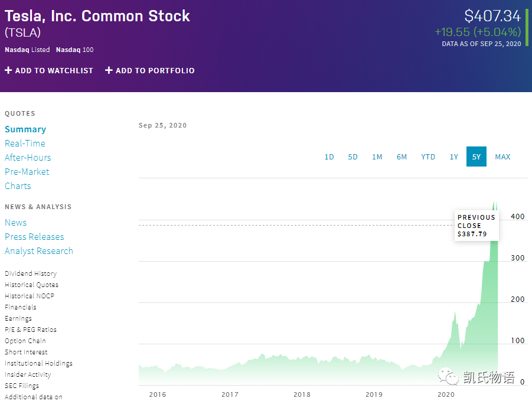This screenshot has height=401, width=532.
Task: Open Dividend History link
Action: point(31,273)
